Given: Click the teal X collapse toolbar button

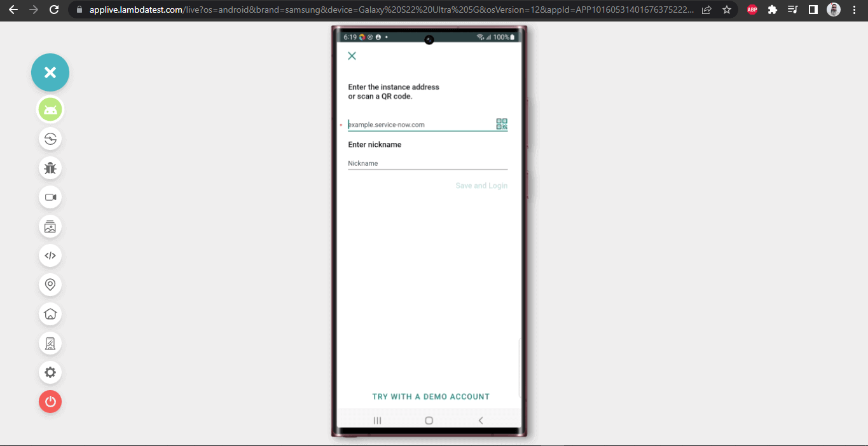Looking at the screenshot, I should click(50, 72).
